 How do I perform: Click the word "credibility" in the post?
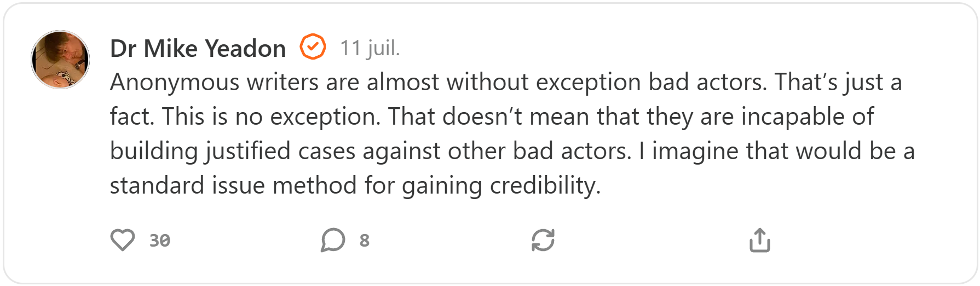(x=541, y=186)
